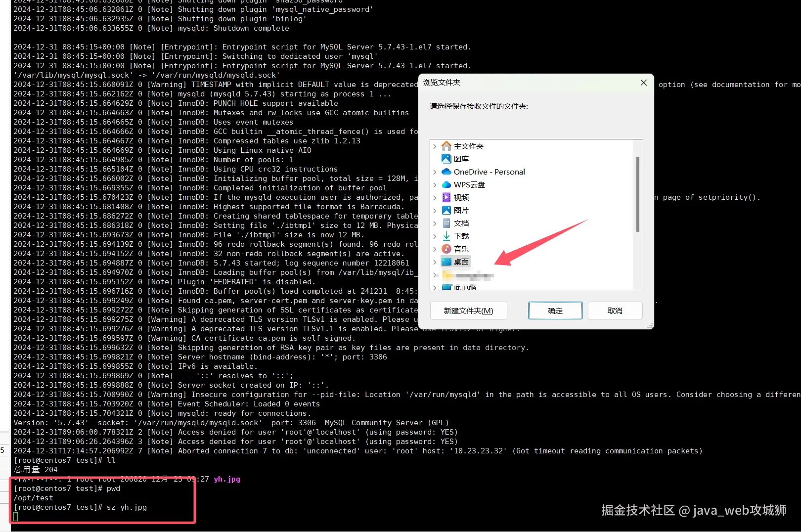Screen dimensions: 801x532
Task: Select 主文件夹 in folder tree
Action: pos(469,146)
